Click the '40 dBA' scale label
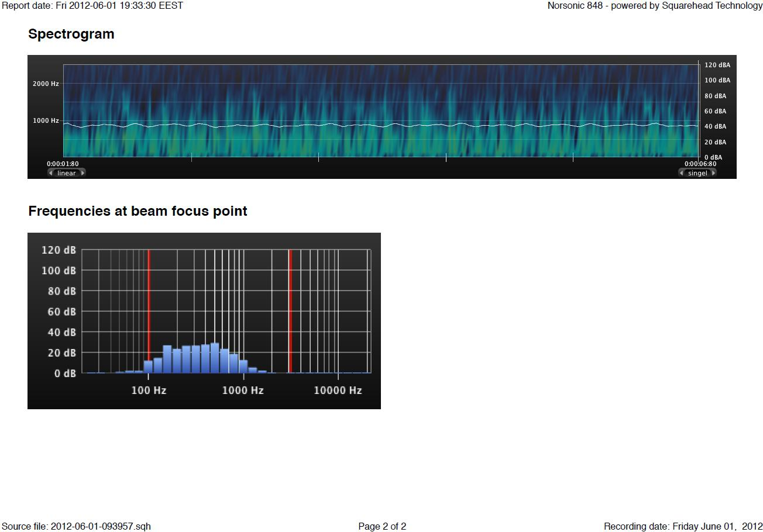Screen dimensions: 763x532 click(715, 126)
